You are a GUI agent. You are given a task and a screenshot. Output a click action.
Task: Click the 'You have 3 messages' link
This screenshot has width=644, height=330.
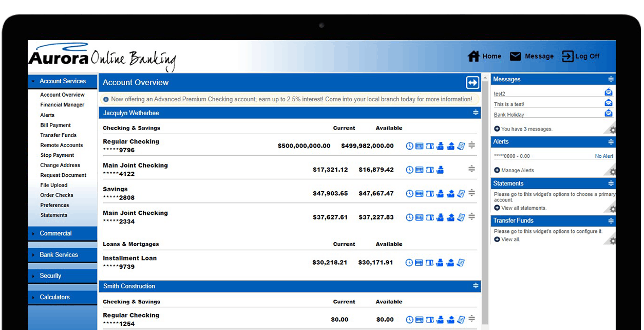[523, 129]
